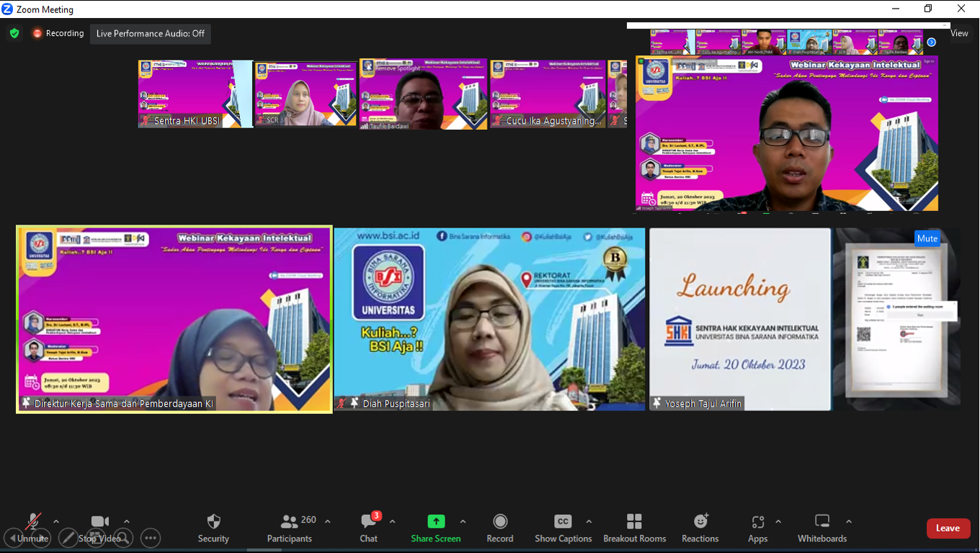Click the pen annotation overlay icon
The height and width of the screenshot is (553, 980).
coord(68,538)
